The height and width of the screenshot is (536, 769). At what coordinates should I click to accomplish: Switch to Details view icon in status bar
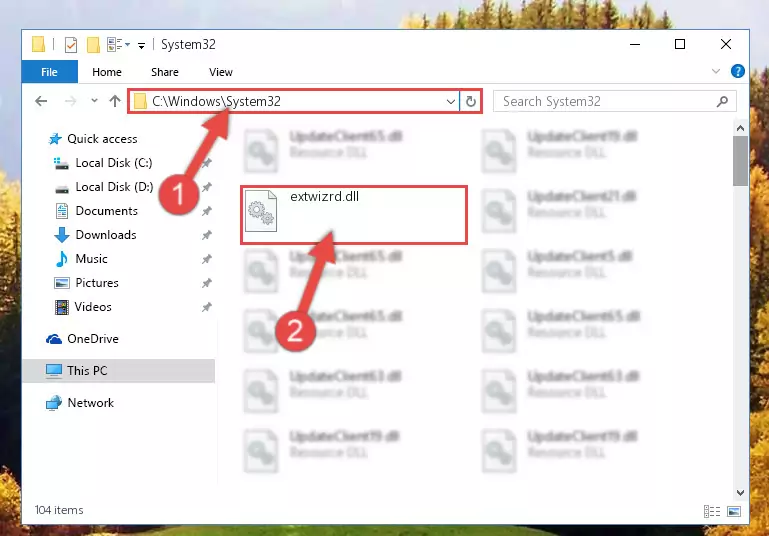(712, 511)
